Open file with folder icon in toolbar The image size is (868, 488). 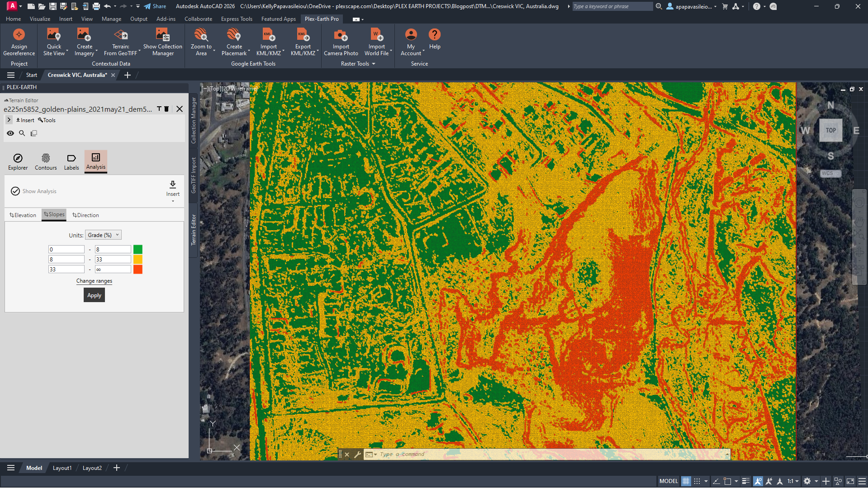42,6
